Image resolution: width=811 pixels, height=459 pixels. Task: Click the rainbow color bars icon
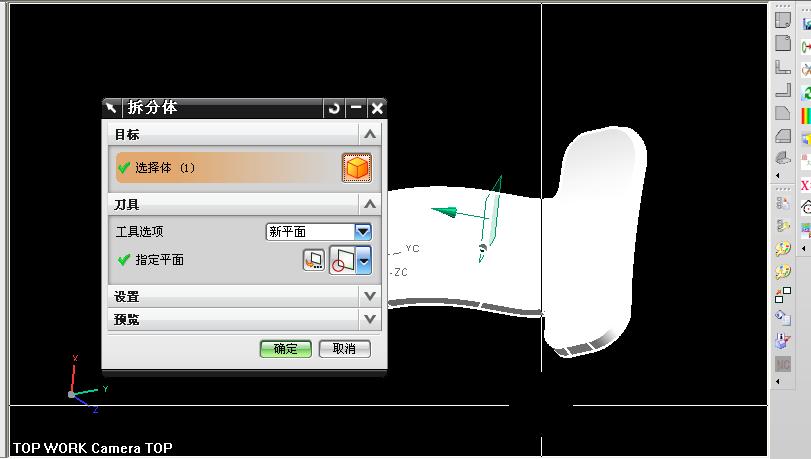[806, 116]
